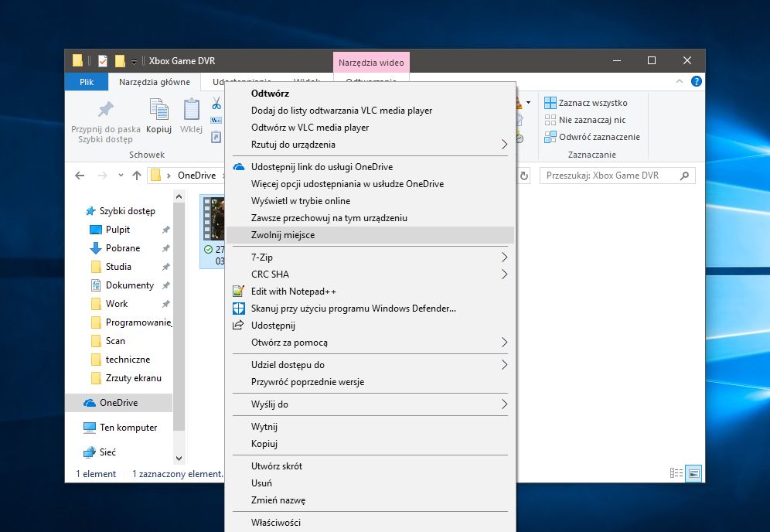Switch to large thumbnails view in status bar
The width and height of the screenshot is (770, 532).
pyautogui.click(x=693, y=473)
